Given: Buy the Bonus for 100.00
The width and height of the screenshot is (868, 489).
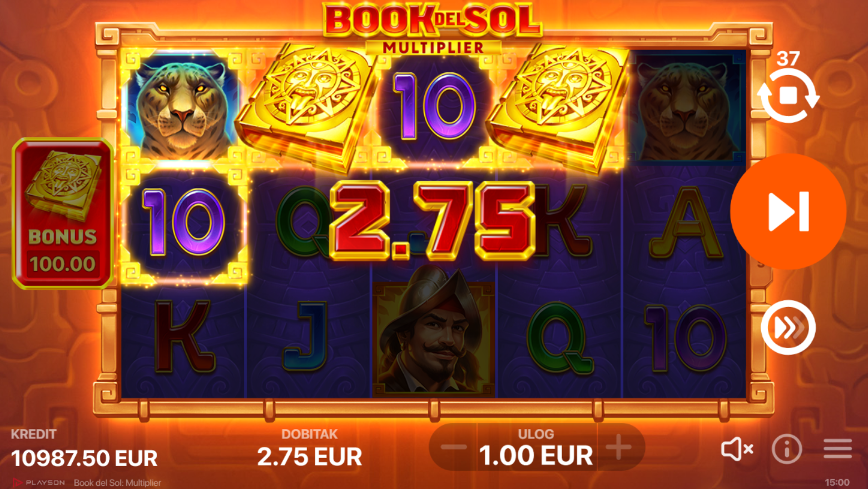Looking at the screenshot, I should tap(63, 214).
